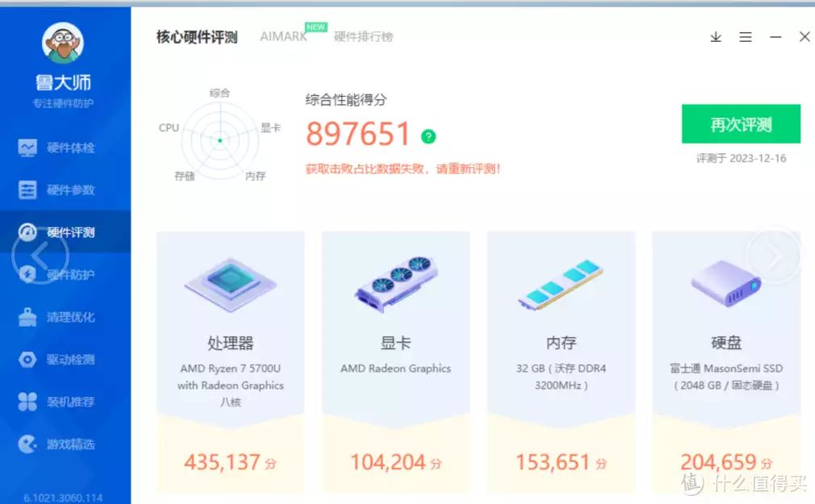This screenshot has width=815, height=504.
Task: Click the 专注硬件防护 slogan text
Action: [x=63, y=103]
